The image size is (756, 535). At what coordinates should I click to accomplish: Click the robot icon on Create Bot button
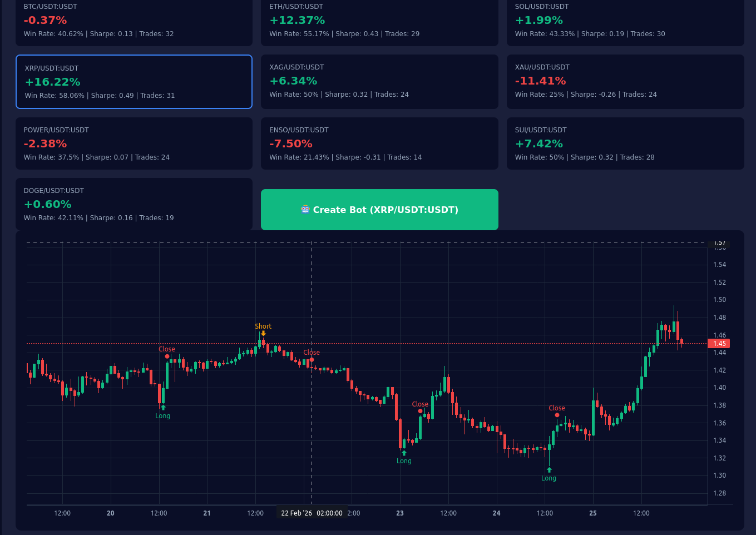point(305,210)
